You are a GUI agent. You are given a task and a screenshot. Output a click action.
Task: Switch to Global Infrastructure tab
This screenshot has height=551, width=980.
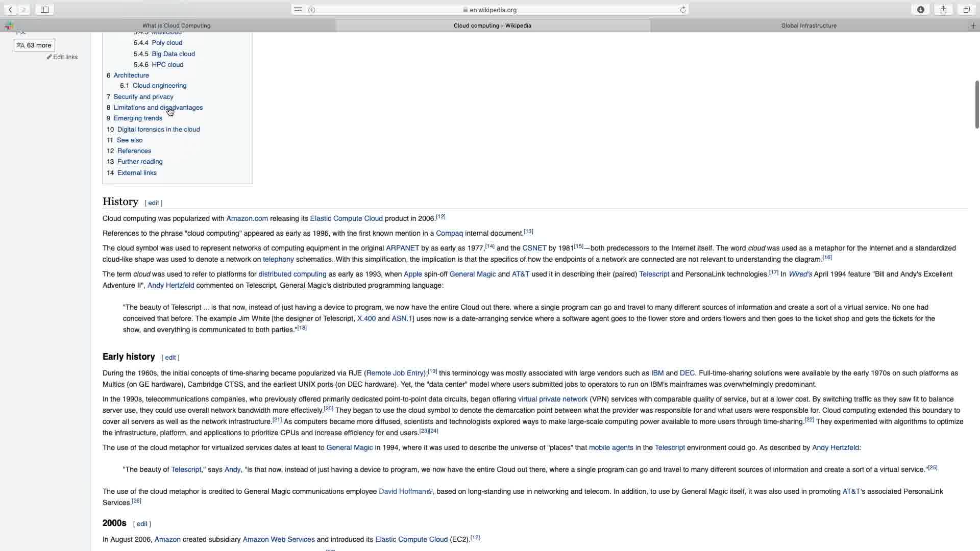pos(808,26)
